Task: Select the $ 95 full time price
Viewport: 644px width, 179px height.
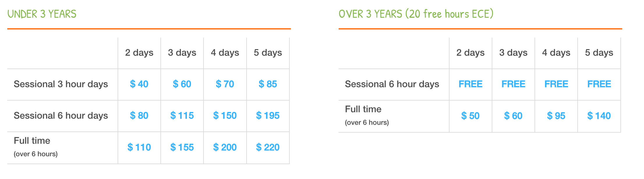Action: [556, 116]
